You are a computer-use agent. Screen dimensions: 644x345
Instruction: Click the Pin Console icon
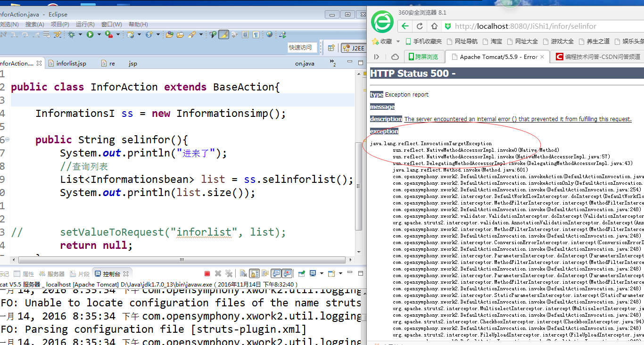coord(302,273)
